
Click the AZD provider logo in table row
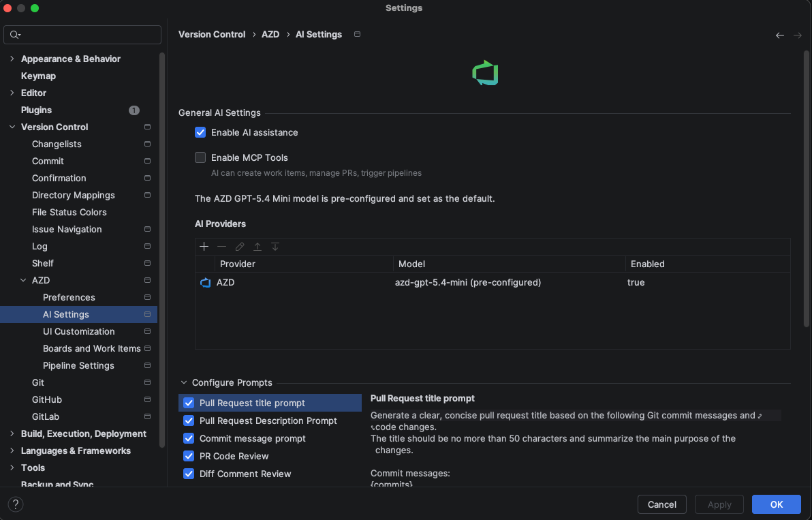pos(206,283)
